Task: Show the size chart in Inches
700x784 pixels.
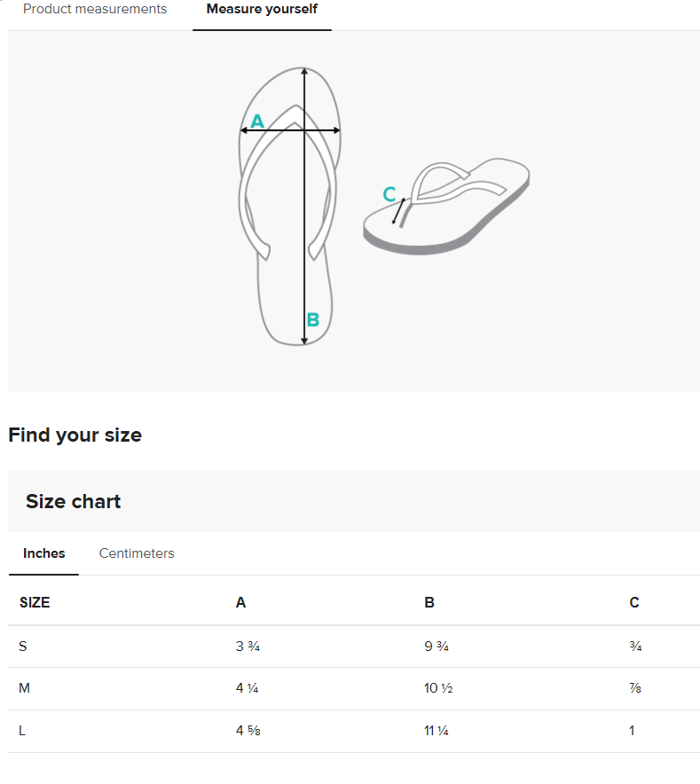Action: click(x=44, y=553)
